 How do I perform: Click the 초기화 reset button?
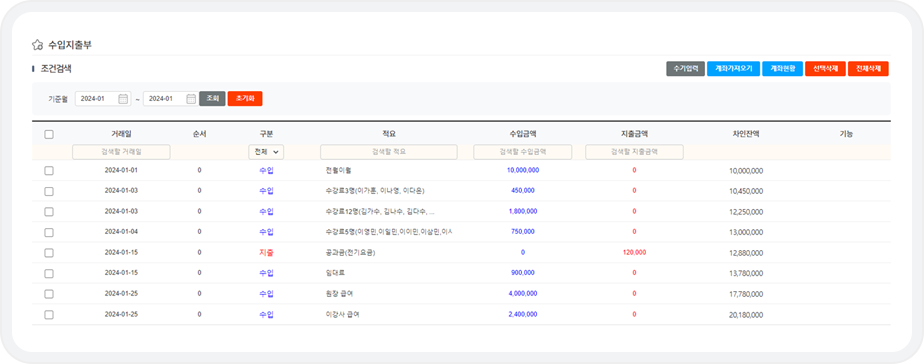[x=245, y=99]
